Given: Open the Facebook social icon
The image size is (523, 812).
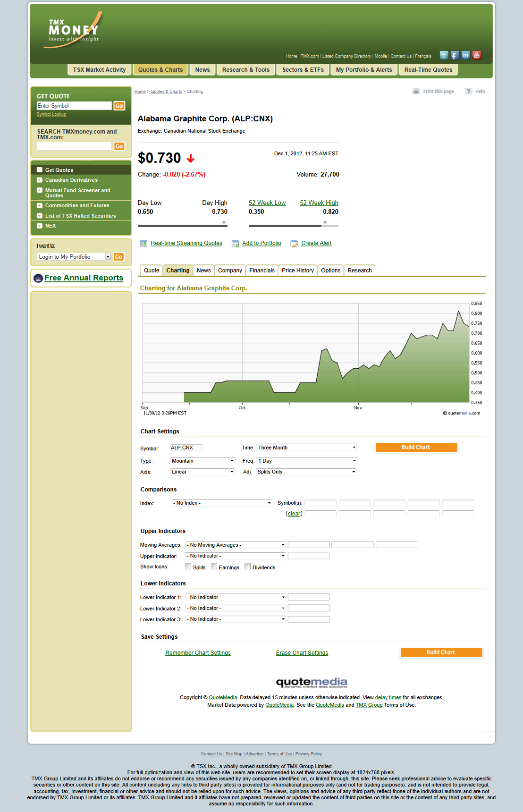Looking at the screenshot, I should 455,55.
